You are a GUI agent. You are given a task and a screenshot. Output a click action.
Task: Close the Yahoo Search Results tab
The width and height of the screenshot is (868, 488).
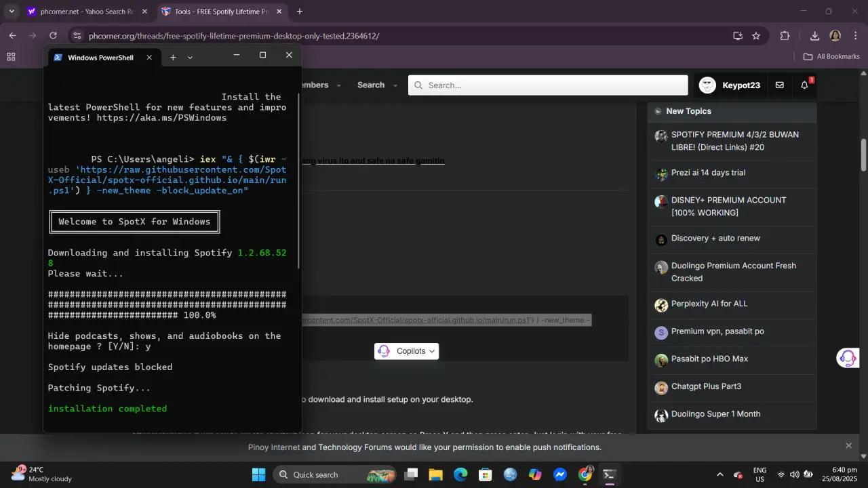pyautogui.click(x=144, y=12)
